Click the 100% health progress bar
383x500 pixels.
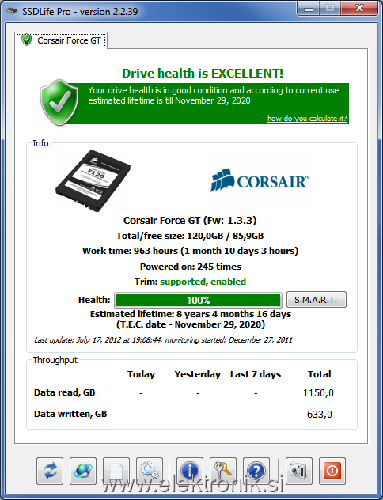(x=198, y=300)
